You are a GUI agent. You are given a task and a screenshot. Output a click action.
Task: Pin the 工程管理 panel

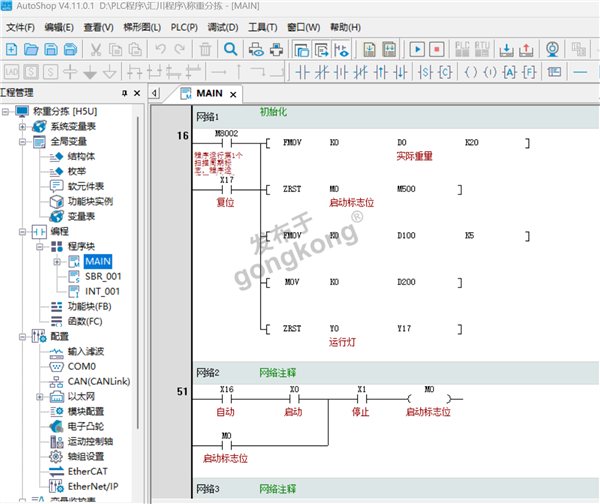click(124, 92)
